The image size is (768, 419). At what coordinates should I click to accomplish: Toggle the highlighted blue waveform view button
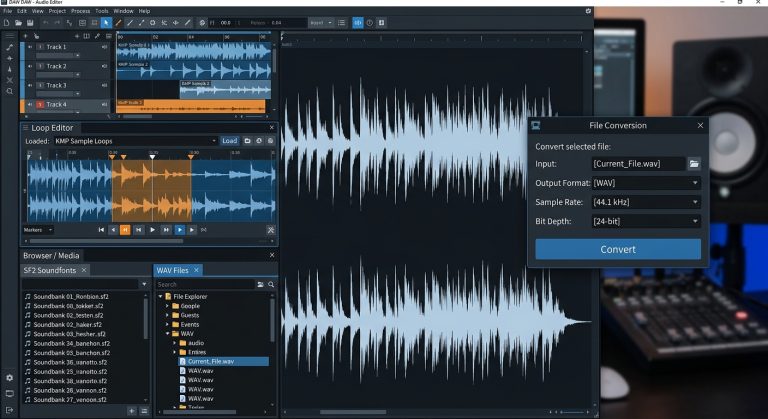coord(358,23)
